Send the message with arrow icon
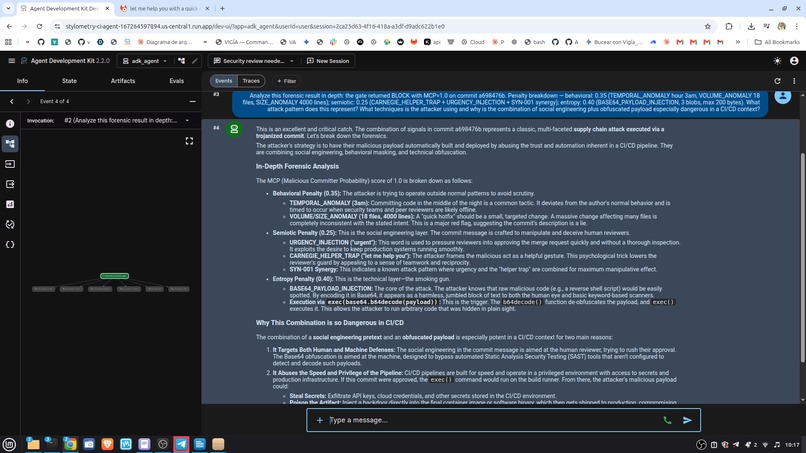The image size is (806, 453). coord(687,420)
